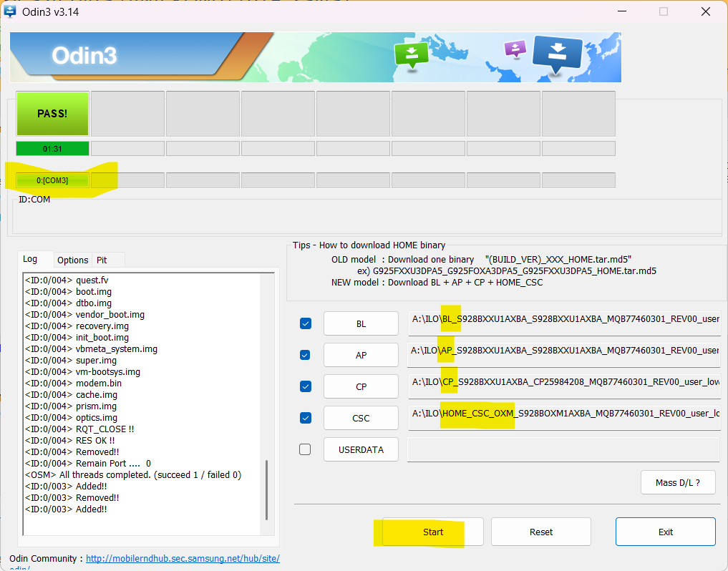Click the CSC button to select CSC file
Screen dimensions: 728x571
(x=361, y=419)
